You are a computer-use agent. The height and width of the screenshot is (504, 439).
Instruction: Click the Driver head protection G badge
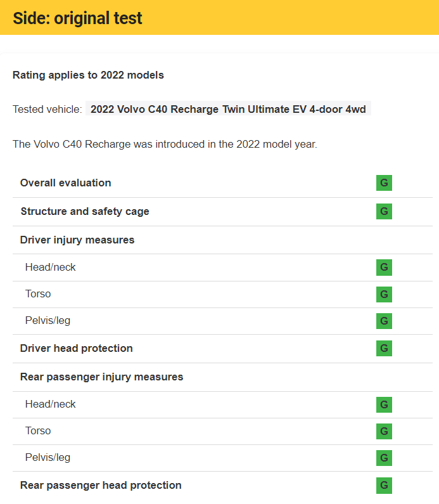click(384, 348)
